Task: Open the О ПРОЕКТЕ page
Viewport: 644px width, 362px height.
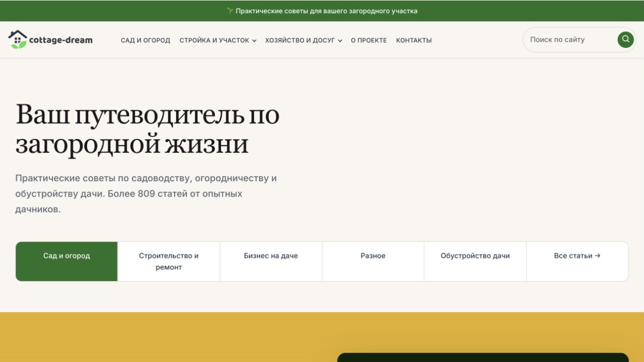Action: (x=369, y=40)
